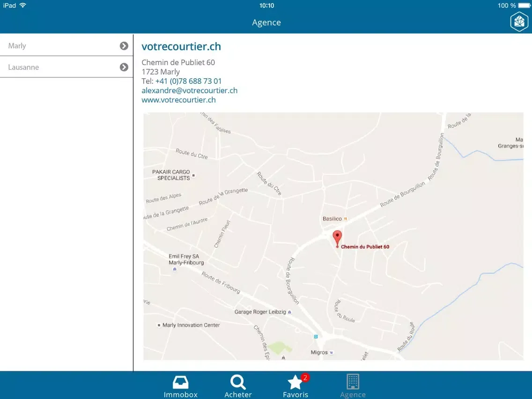Tap the Route du Roule street label near the pin
Image resolution: width=532 pixels, height=399 pixels.
pos(344,311)
